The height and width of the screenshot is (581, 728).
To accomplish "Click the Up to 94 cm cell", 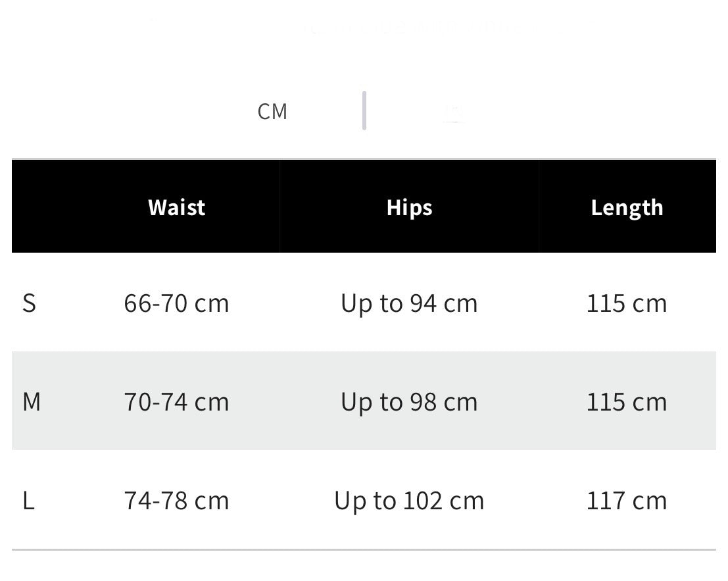I will tap(409, 304).
